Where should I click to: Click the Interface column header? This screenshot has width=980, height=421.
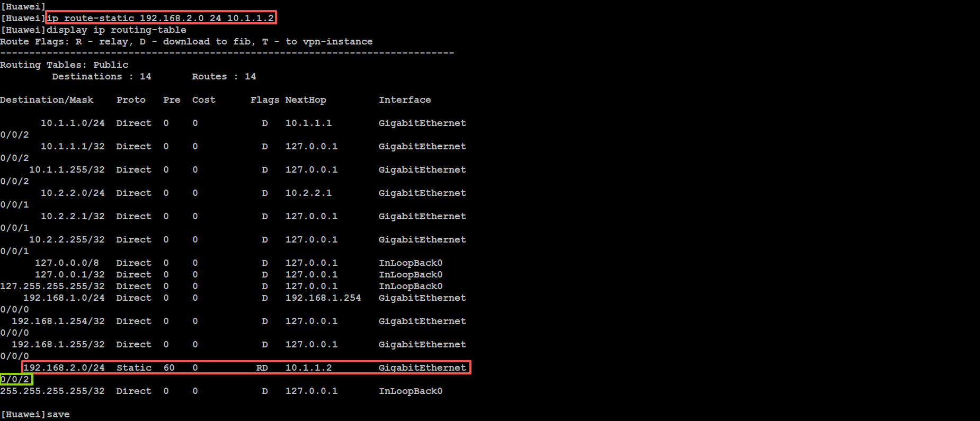[405, 100]
